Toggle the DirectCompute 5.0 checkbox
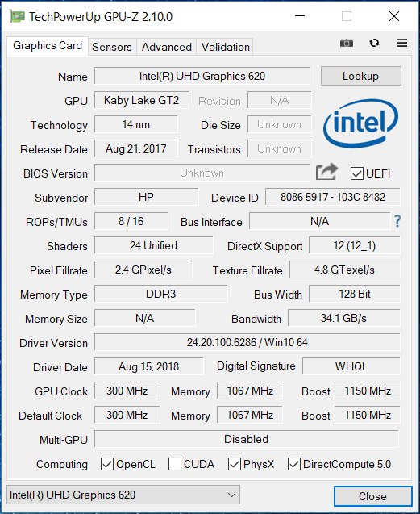 (x=294, y=464)
